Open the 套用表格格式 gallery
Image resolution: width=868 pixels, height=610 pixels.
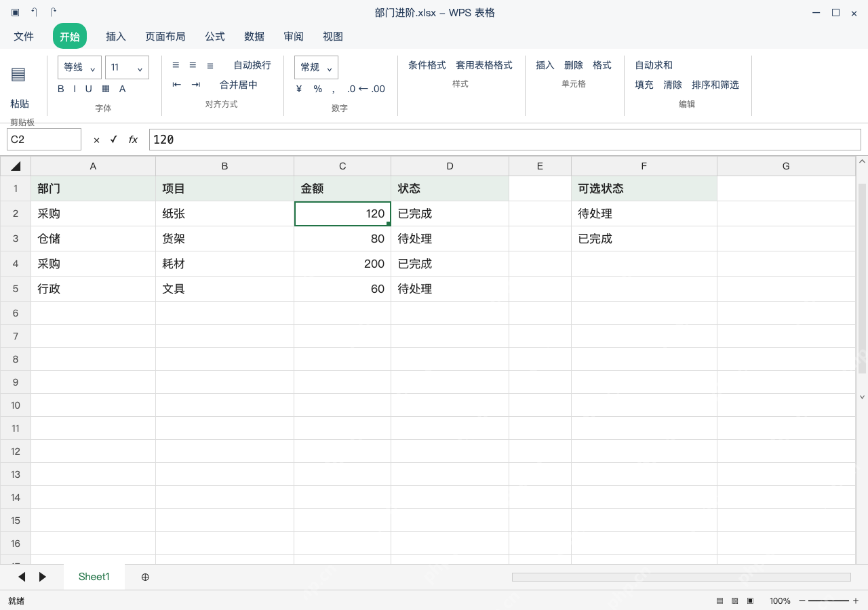(x=484, y=65)
